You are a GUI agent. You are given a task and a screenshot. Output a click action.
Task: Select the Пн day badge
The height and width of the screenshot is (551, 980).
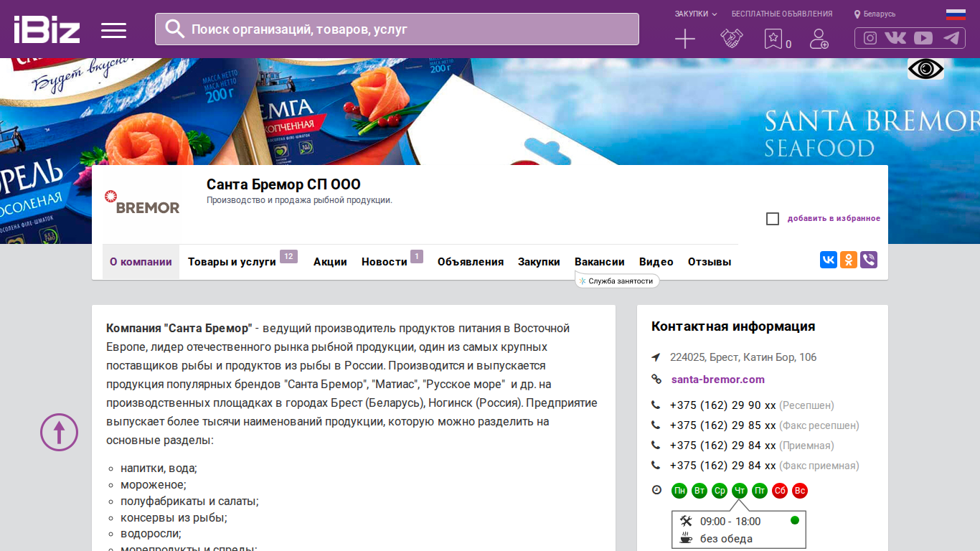(679, 491)
